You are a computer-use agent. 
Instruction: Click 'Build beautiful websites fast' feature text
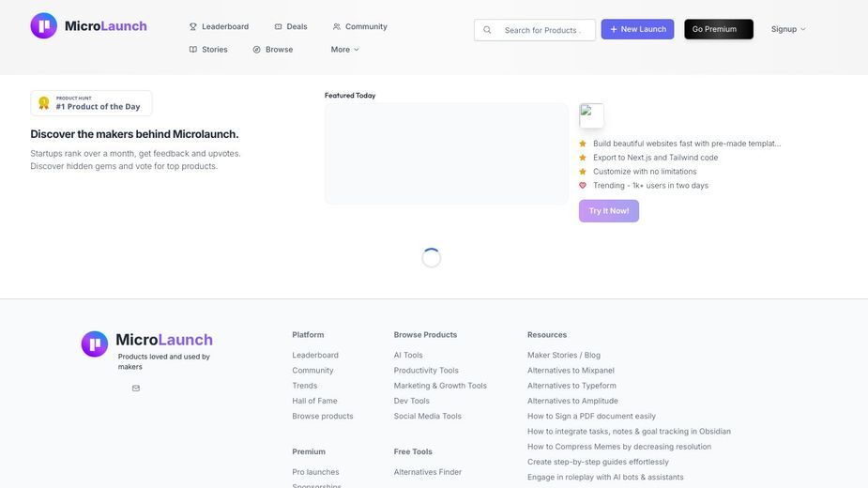(x=687, y=144)
